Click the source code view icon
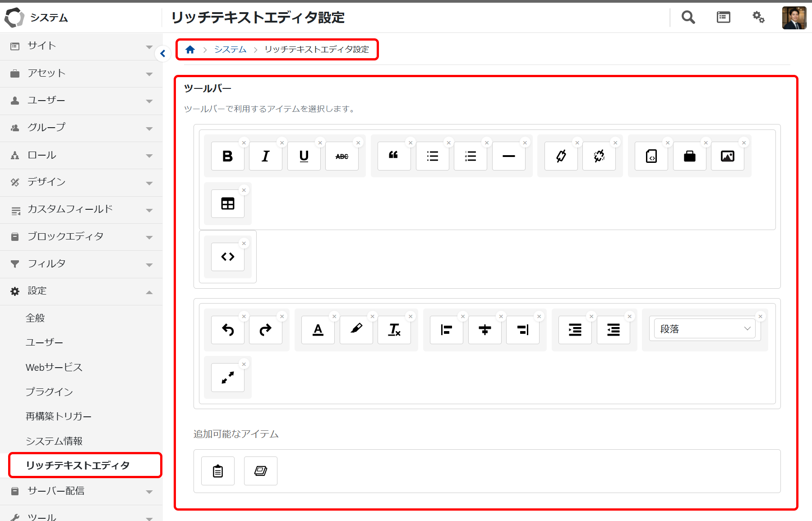Viewport: 812px width, 521px height. pos(227,257)
